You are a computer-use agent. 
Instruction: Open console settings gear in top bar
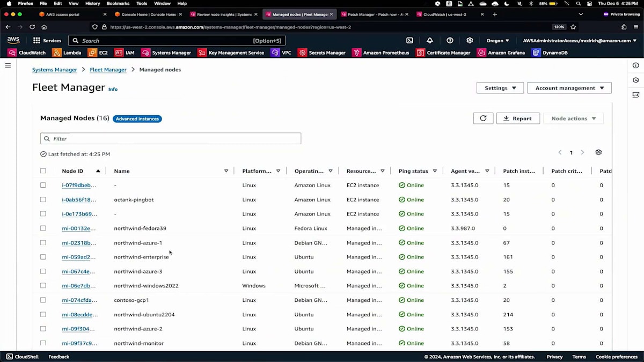[x=470, y=40]
